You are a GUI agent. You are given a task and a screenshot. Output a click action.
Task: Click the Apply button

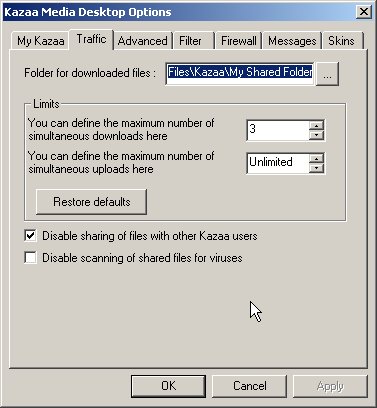tap(330, 386)
